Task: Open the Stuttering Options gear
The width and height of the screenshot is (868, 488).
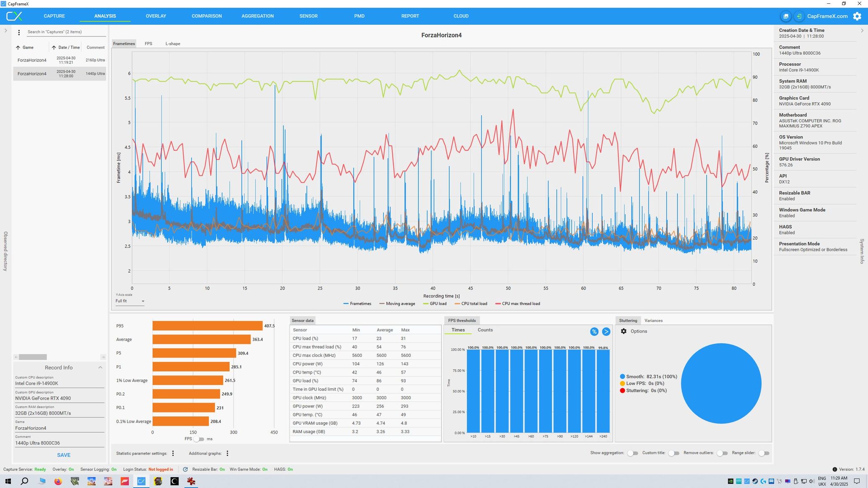Action: (x=624, y=331)
